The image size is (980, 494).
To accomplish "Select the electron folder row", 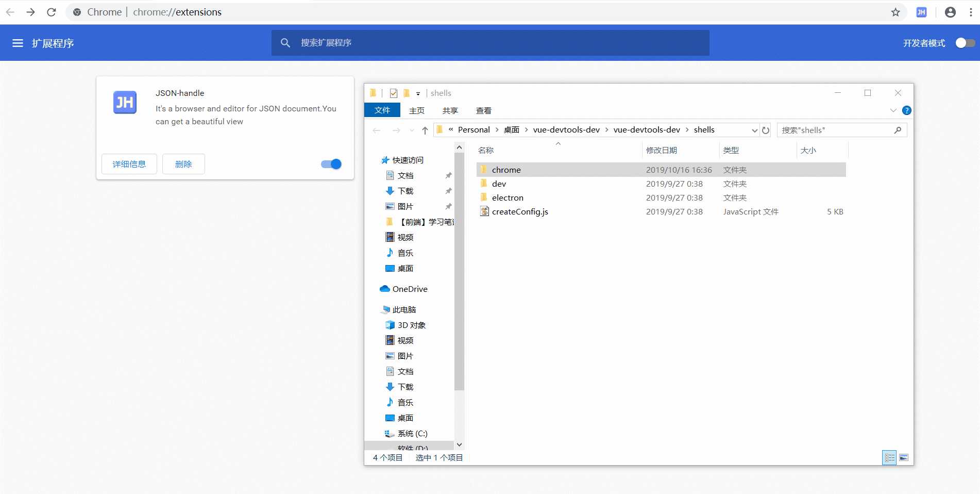I will coord(662,197).
